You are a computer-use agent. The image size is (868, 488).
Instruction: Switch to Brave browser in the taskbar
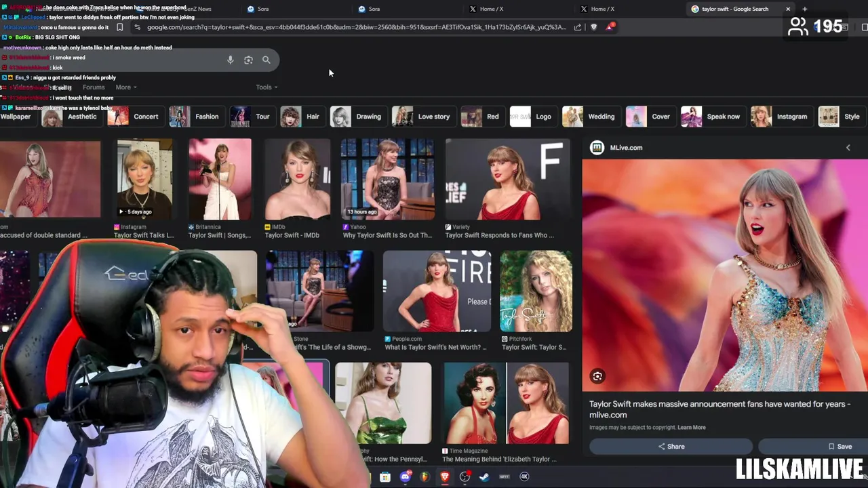pyautogui.click(x=445, y=477)
